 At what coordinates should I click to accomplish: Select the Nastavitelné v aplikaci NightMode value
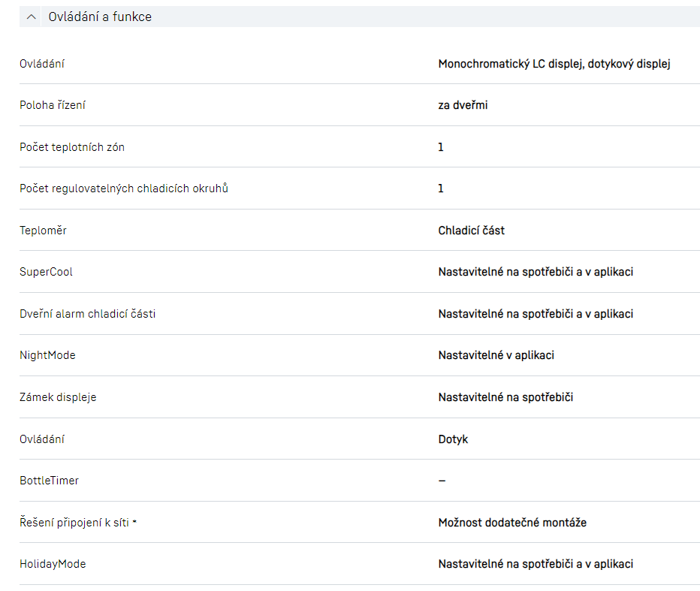coord(496,355)
